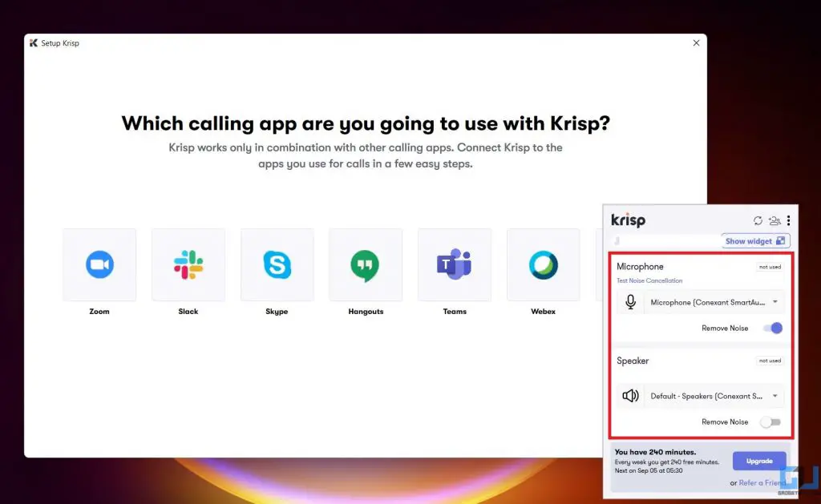Click the Krisp logo in the panel
Viewport: 821px width, 504px height.
pos(629,220)
